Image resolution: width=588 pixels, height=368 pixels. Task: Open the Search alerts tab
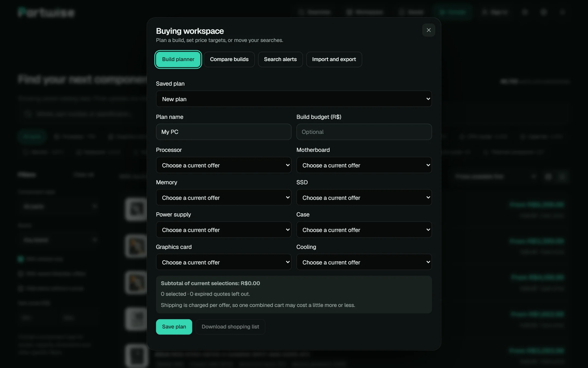tap(280, 59)
